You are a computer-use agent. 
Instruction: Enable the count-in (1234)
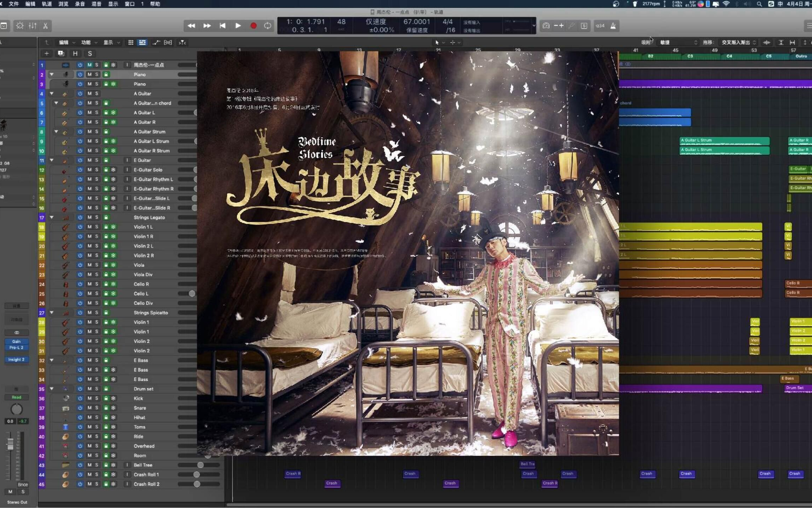pyautogui.click(x=600, y=26)
